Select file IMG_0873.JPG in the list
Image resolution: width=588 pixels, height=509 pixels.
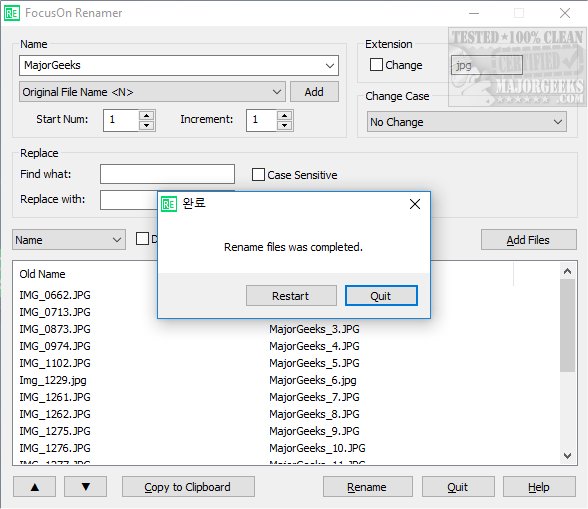[x=55, y=329]
